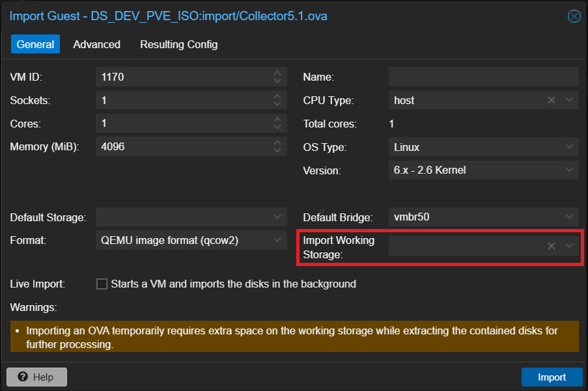The width and height of the screenshot is (588, 391).
Task: Click the Sockets spinner arrows
Action: (x=277, y=100)
